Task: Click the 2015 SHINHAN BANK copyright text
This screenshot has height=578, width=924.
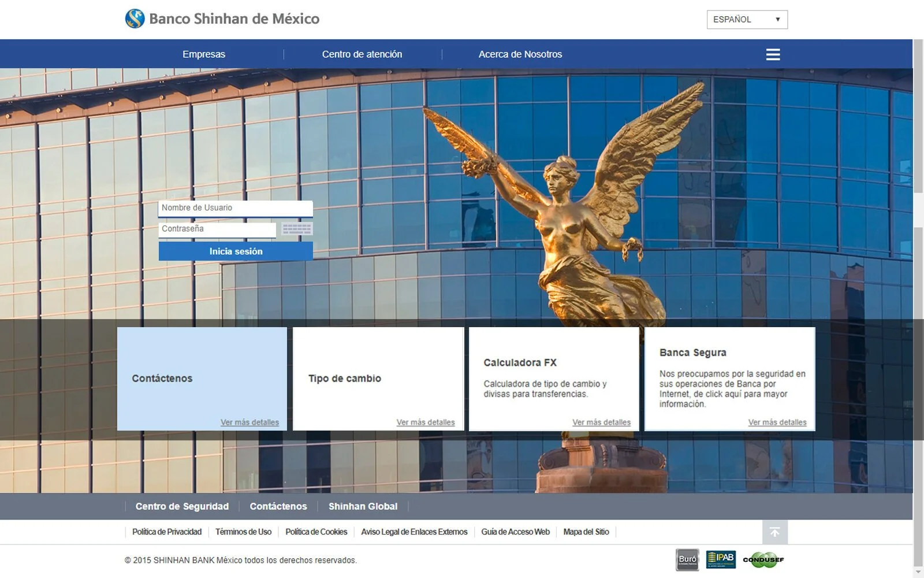Action: point(241,560)
